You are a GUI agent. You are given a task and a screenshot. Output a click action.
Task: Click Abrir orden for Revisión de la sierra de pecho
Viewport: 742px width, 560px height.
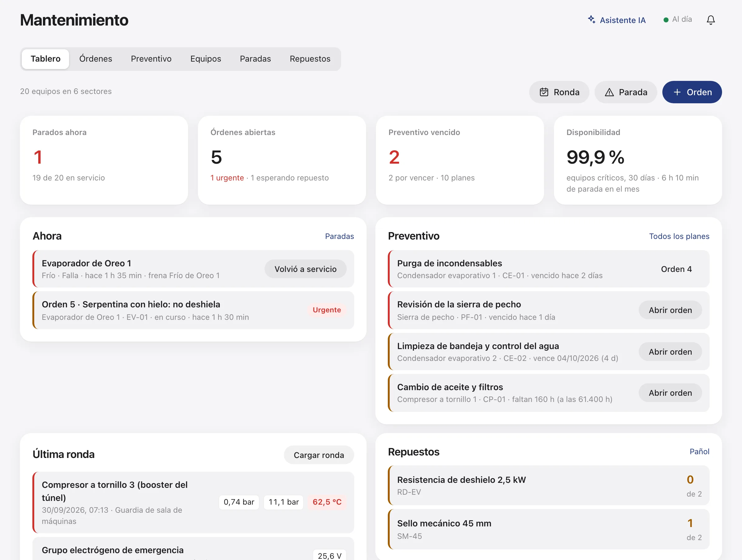click(x=670, y=310)
